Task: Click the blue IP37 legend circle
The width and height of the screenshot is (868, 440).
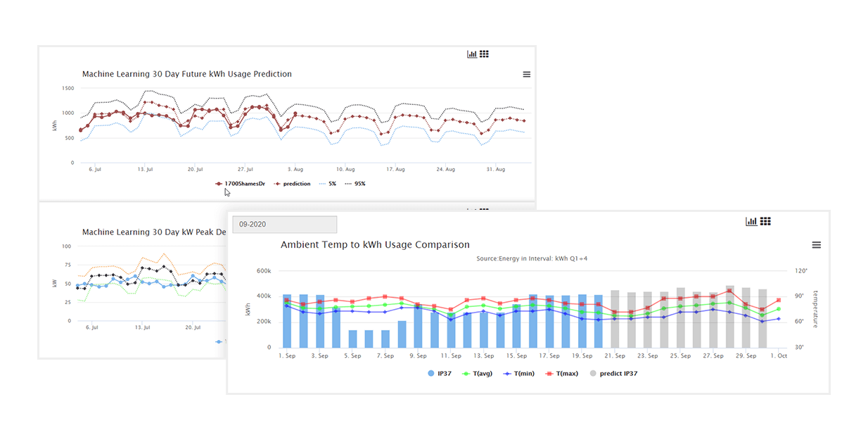Action: point(431,373)
